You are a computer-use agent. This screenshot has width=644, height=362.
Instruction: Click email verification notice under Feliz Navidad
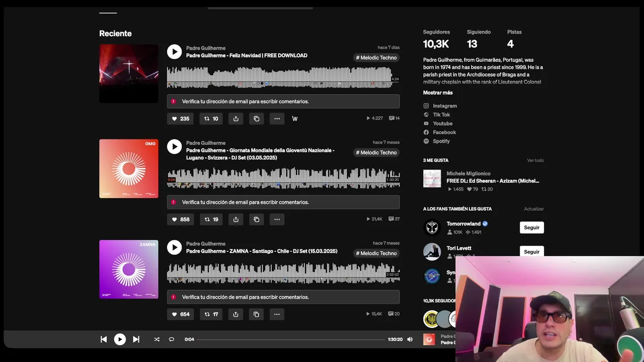(x=283, y=102)
